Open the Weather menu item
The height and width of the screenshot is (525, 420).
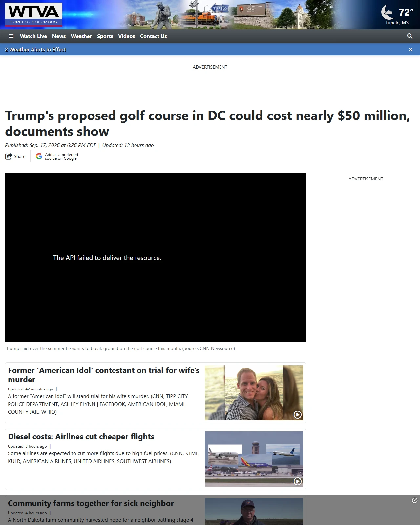pos(81,36)
